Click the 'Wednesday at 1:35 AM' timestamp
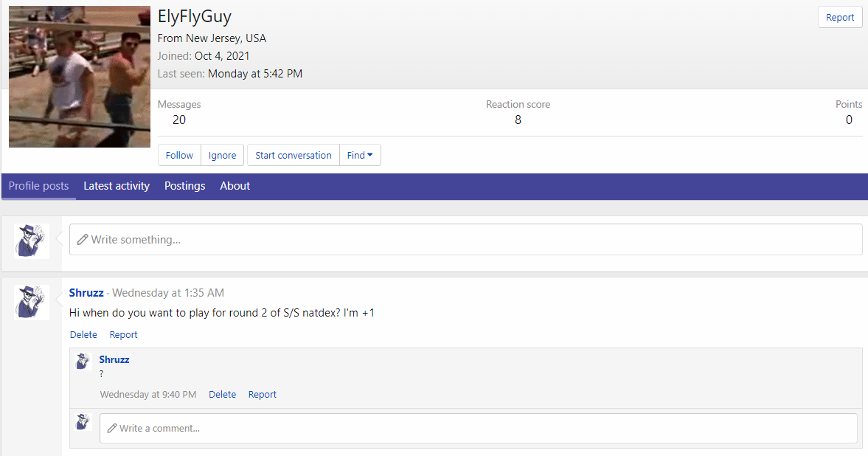Image resolution: width=868 pixels, height=456 pixels. (168, 293)
